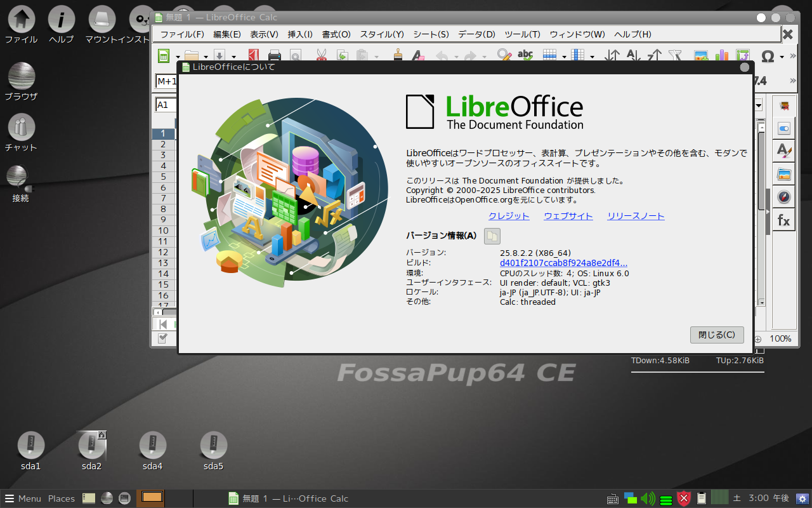Open the special character Omega dropdown arrow
The width and height of the screenshot is (812, 508).
(782, 57)
